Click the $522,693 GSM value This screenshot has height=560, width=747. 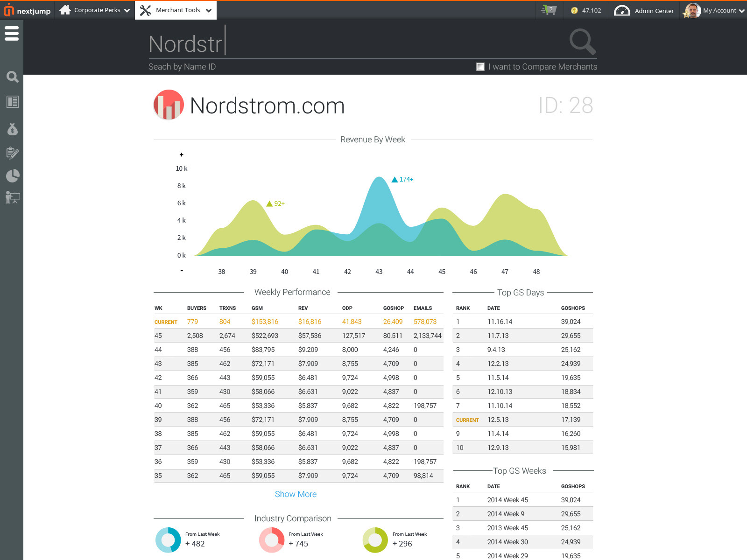[x=265, y=336]
